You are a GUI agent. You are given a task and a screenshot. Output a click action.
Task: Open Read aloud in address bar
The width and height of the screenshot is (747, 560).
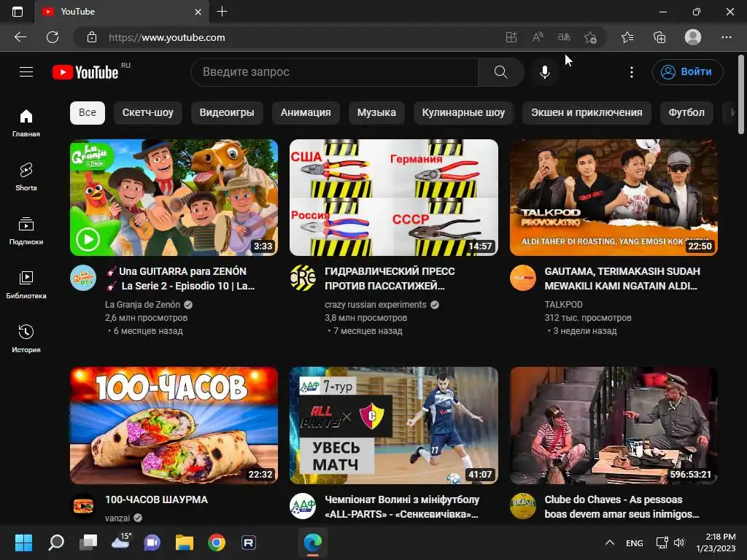coord(538,37)
